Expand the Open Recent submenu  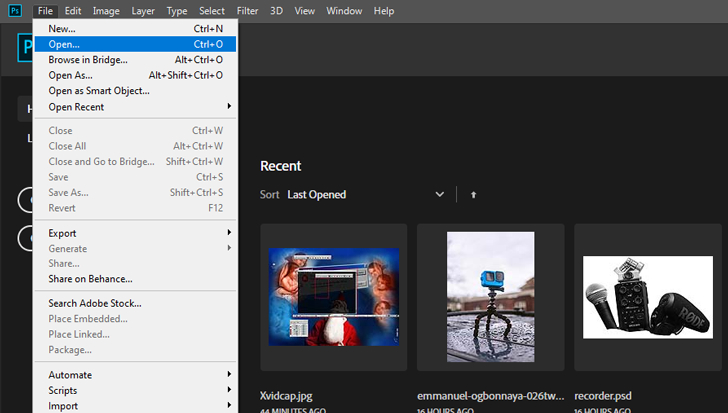coord(136,107)
